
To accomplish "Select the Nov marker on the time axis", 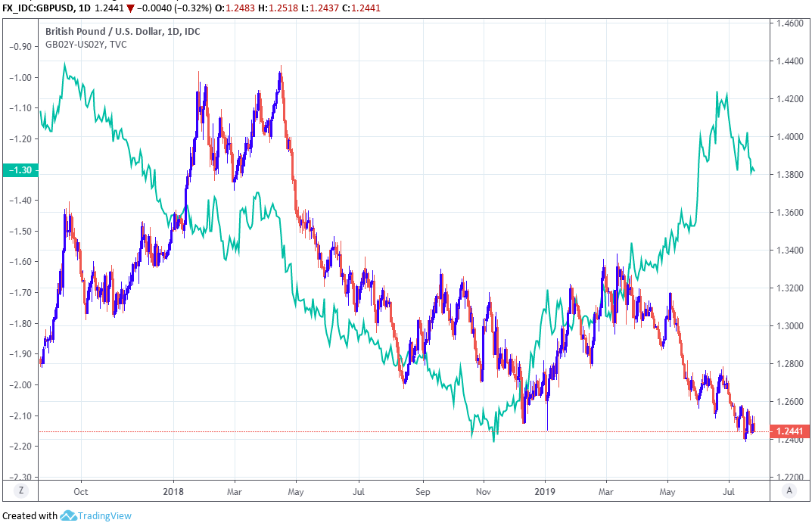I will tap(484, 490).
